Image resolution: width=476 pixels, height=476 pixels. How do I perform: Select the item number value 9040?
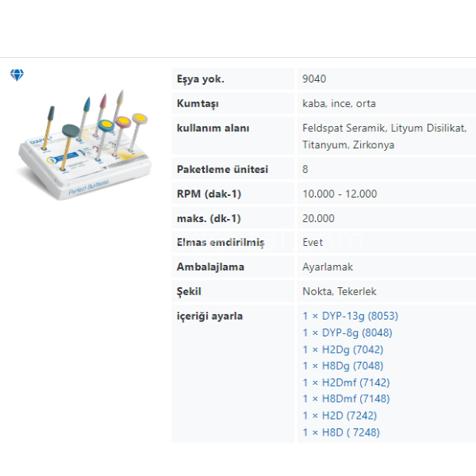pos(314,79)
